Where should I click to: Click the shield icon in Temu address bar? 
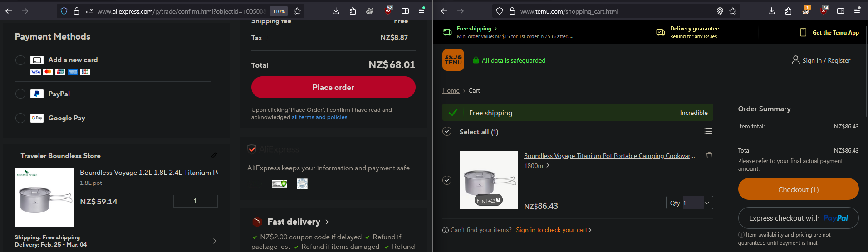(500, 11)
